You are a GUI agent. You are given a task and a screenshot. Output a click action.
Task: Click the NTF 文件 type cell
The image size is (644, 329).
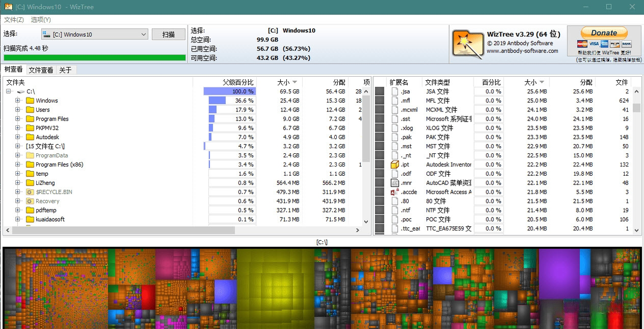click(x=438, y=210)
